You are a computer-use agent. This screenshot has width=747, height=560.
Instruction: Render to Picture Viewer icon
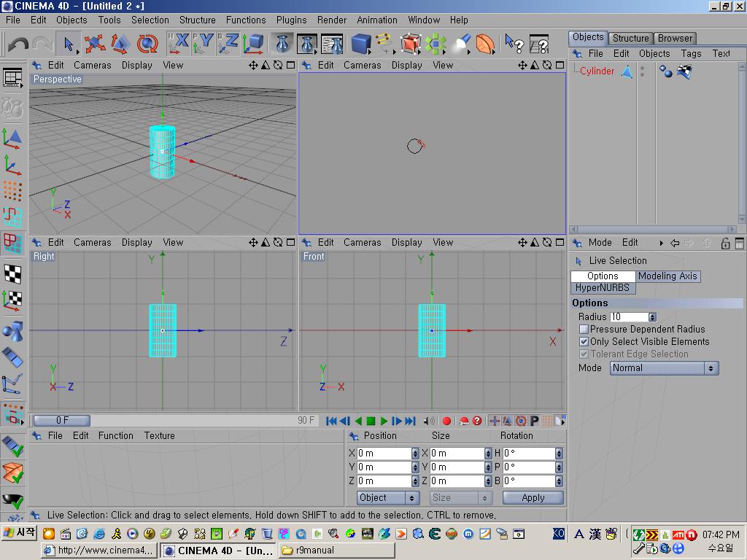click(307, 43)
